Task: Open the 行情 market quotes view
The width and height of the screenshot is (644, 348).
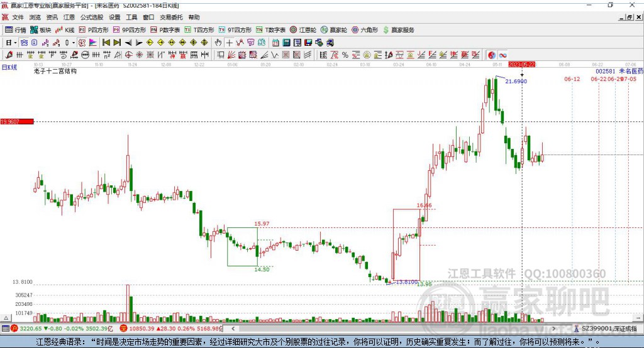Action: click(x=16, y=30)
